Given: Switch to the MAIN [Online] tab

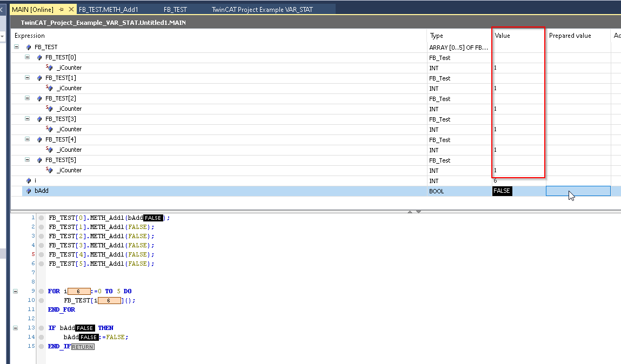Looking at the screenshot, I should [x=32, y=10].
